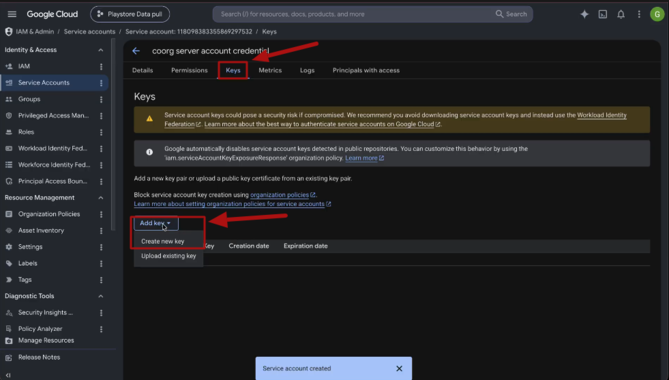Click the three-dot menu next to Asset Inventory
This screenshot has width=669, height=380.
(x=101, y=231)
